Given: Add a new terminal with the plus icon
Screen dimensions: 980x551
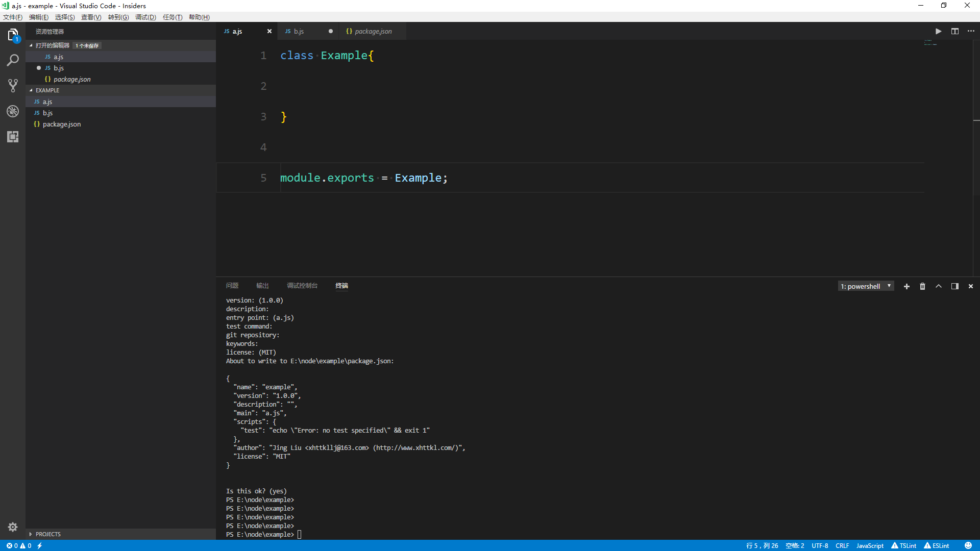Looking at the screenshot, I should pyautogui.click(x=906, y=286).
